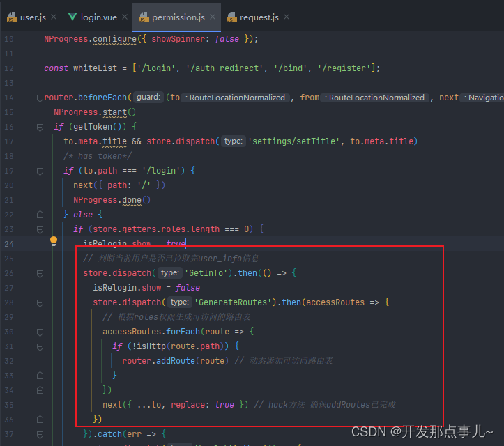Click the '/auth-redirect' string

coord(224,68)
